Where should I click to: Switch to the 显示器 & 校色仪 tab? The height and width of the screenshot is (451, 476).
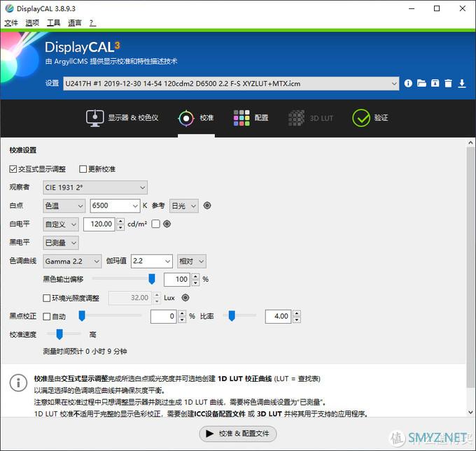(122, 118)
